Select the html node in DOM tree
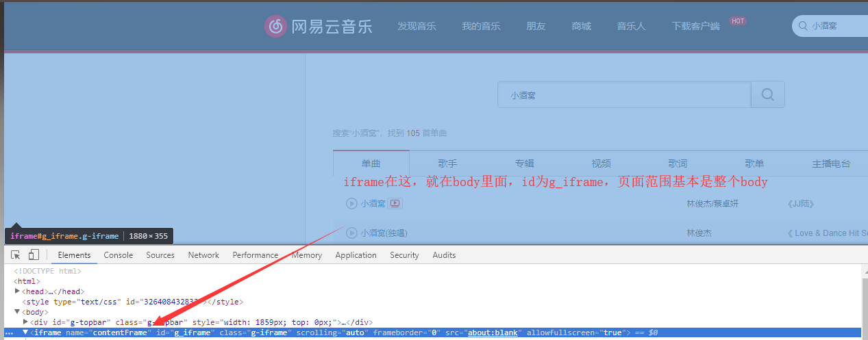Viewport: 868px width, 340px height. [x=27, y=281]
